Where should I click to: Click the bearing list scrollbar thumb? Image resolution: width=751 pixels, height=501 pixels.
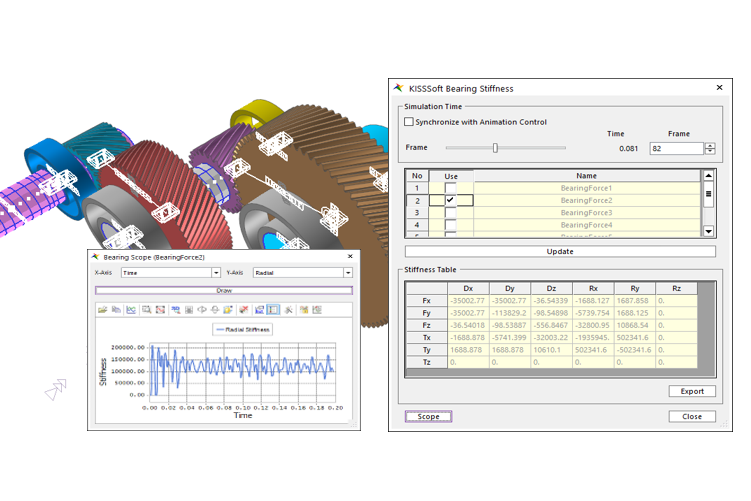coord(708,194)
